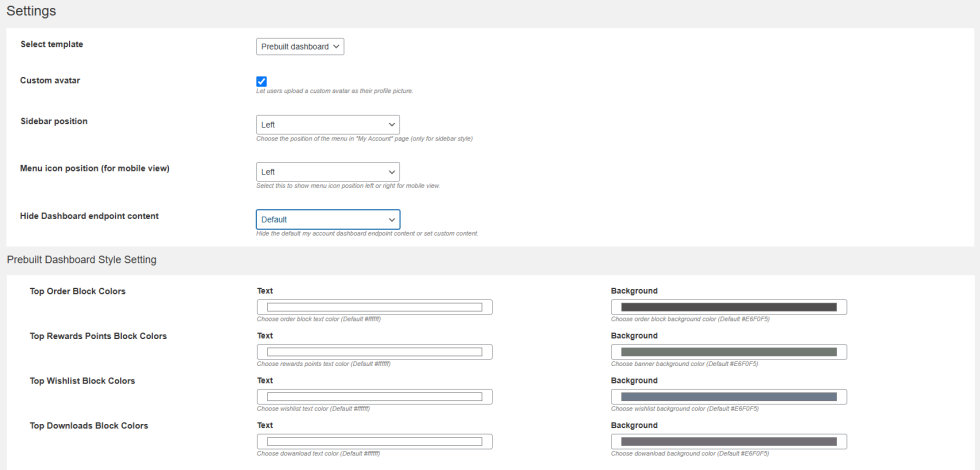Set Top Wishlist Block text color
Image resolution: width=980 pixels, height=470 pixels.
tap(375, 397)
